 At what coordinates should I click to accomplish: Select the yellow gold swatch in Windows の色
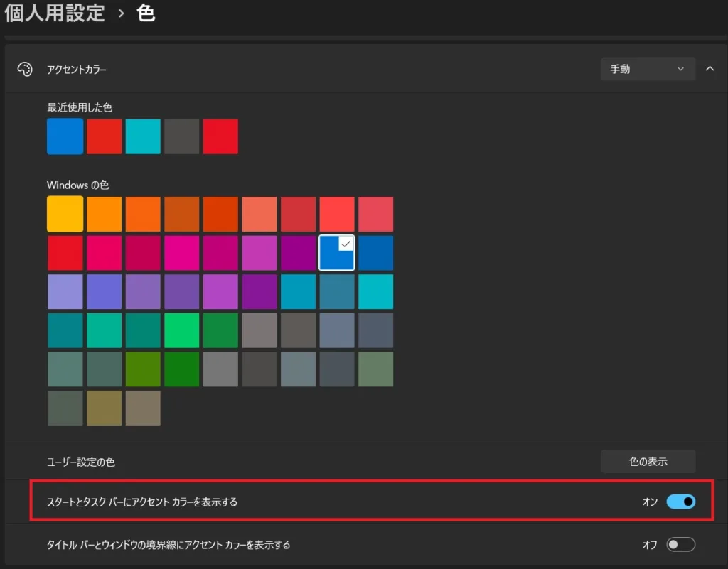click(65, 215)
